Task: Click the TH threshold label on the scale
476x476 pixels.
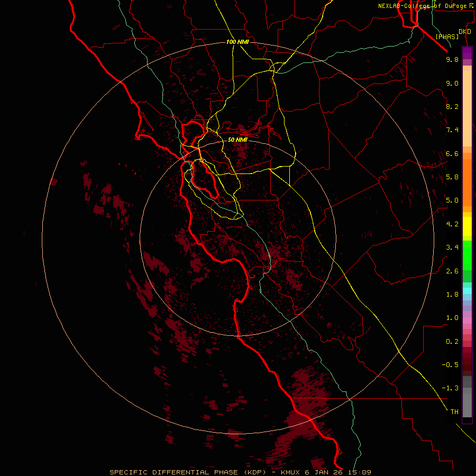Action: point(454,412)
